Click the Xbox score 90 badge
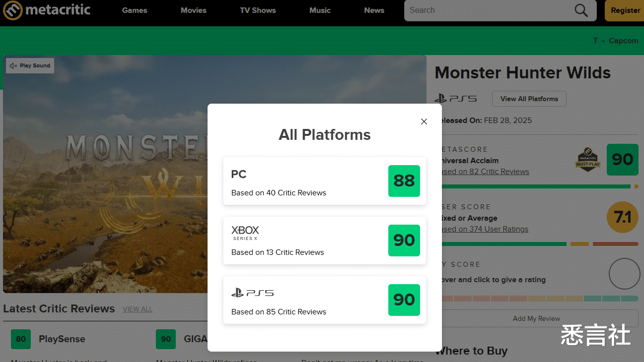Image resolution: width=644 pixels, height=362 pixels. click(x=404, y=241)
